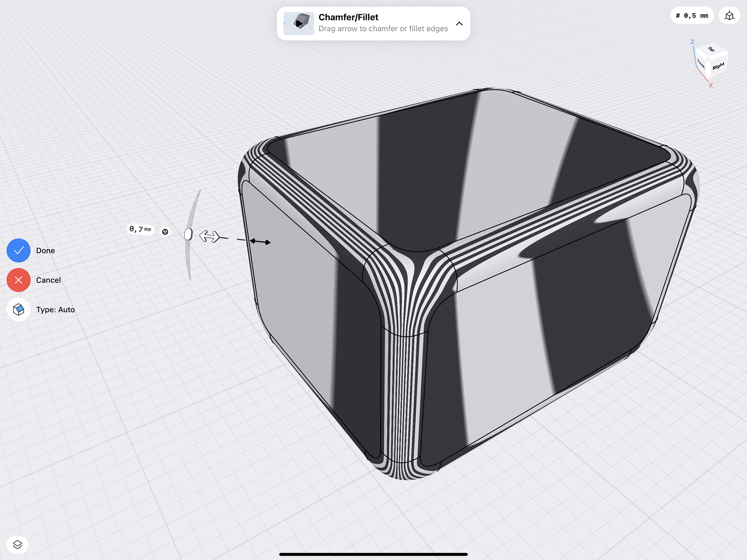The image size is (747, 560).
Task: Tap the 0,7 mm value field
Action: [140, 229]
